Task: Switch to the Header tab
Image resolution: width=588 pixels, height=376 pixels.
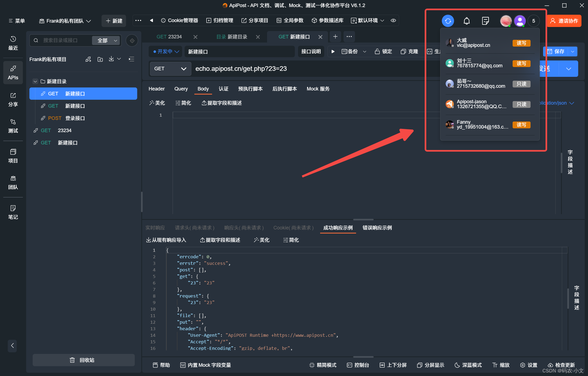Action: [x=157, y=89]
